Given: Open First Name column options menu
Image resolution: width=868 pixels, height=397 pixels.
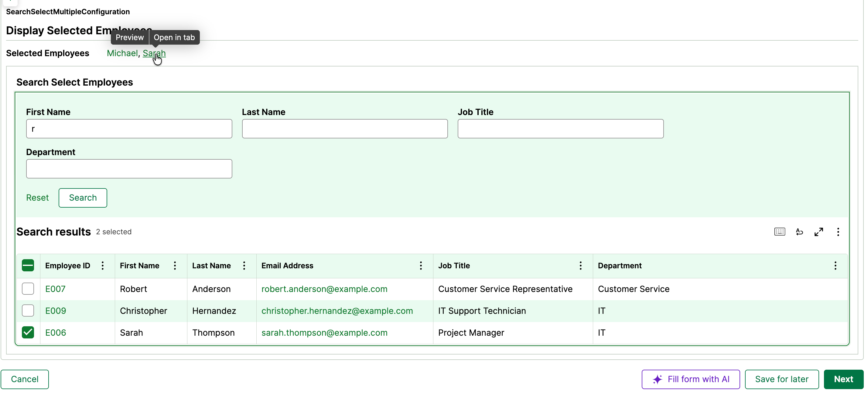Looking at the screenshot, I should [175, 266].
